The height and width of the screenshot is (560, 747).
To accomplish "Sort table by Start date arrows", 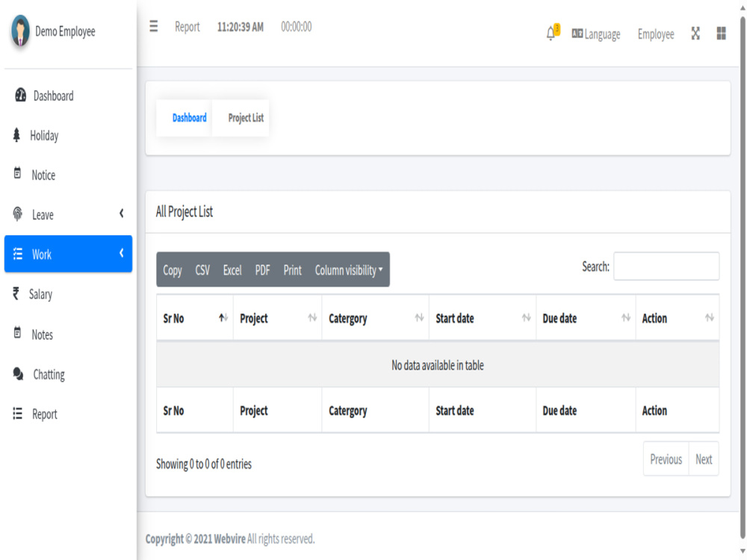I will coord(526,317).
